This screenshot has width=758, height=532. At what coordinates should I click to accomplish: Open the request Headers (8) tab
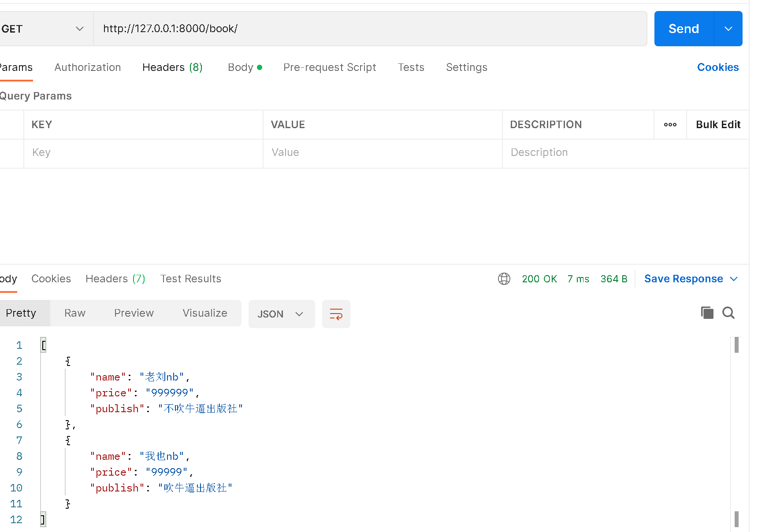tap(172, 67)
